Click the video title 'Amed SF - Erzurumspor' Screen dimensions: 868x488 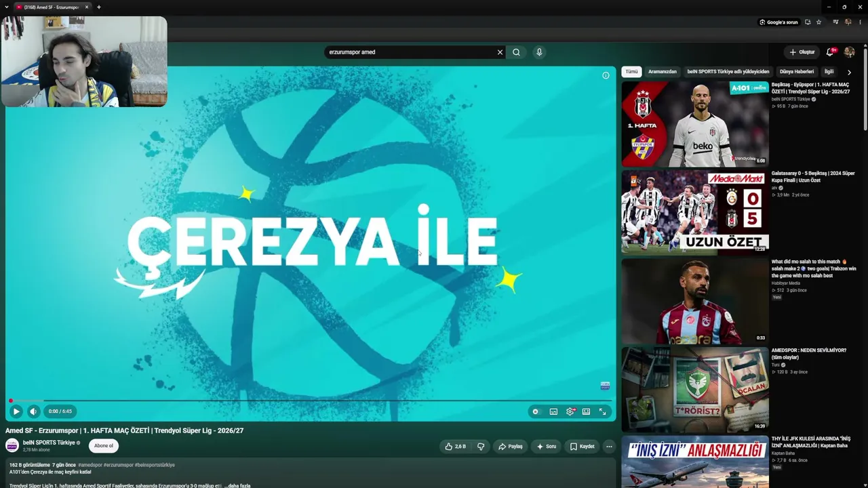pos(124,430)
